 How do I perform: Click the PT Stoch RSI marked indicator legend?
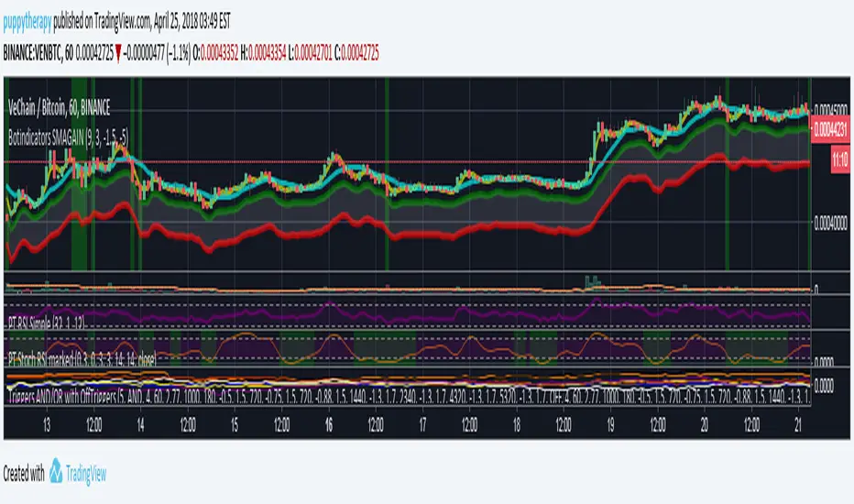coord(82,358)
